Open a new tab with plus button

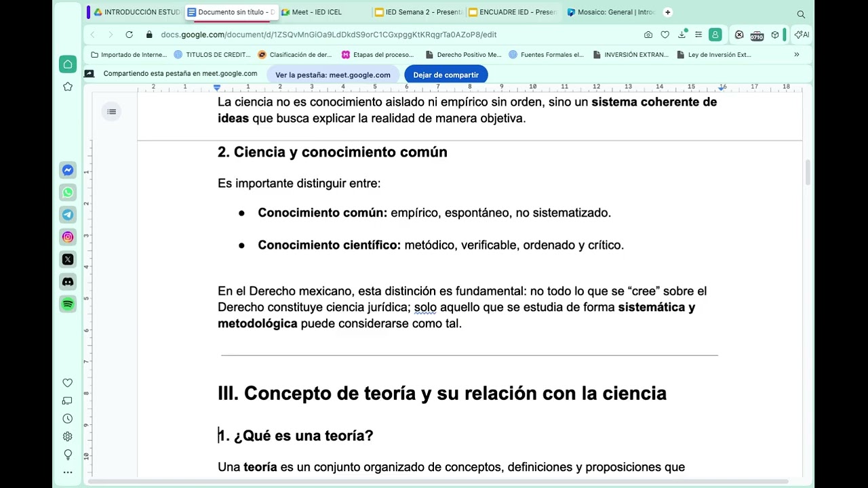coord(668,12)
